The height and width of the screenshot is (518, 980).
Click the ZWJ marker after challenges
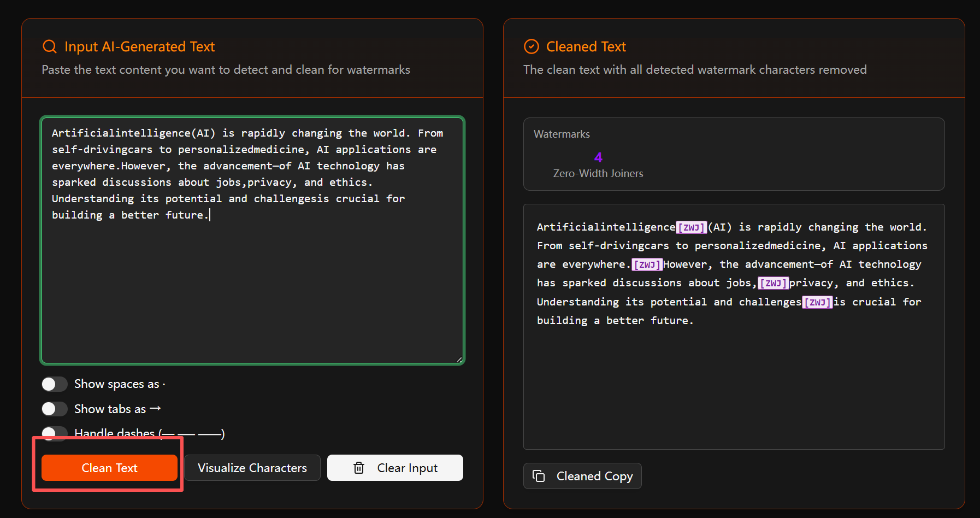pyautogui.click(x=817, y=302)
